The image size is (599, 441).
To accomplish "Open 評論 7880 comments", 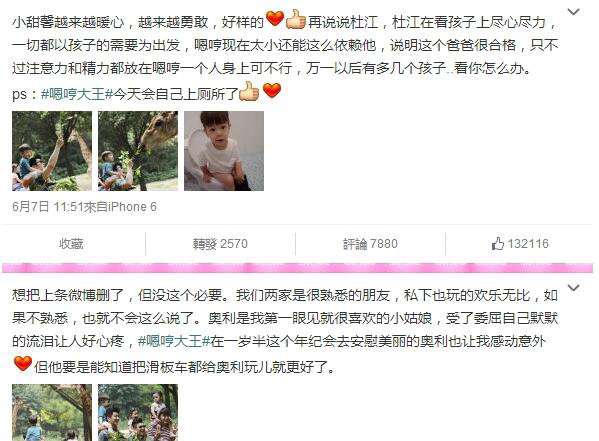I will pyautogui.click(x=370, y=244).
